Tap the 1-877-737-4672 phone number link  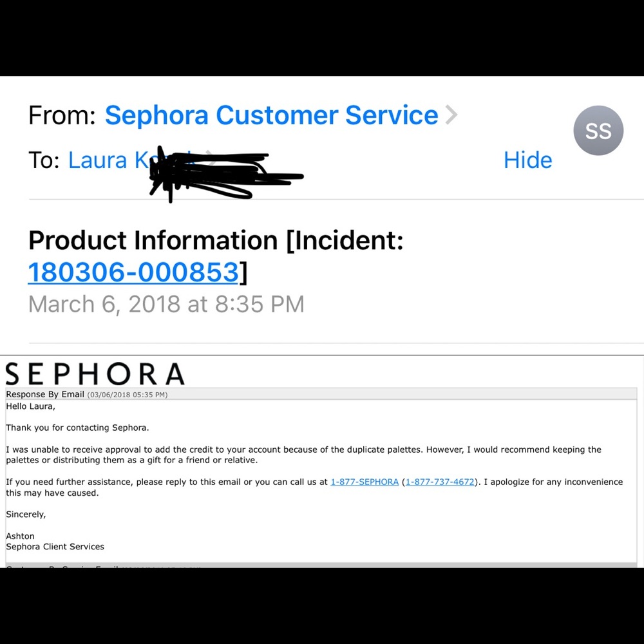[x=440, y=482]
